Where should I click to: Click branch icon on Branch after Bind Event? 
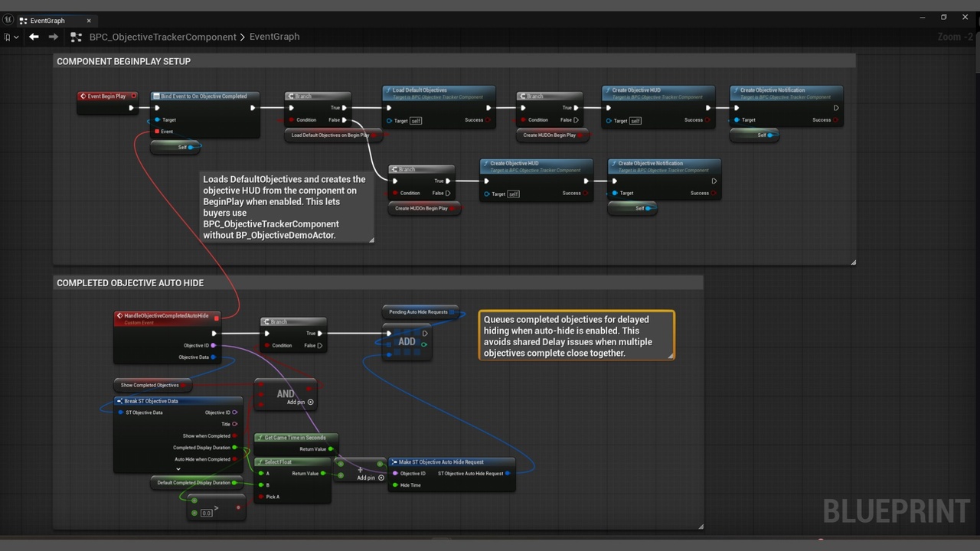(290, 96)
